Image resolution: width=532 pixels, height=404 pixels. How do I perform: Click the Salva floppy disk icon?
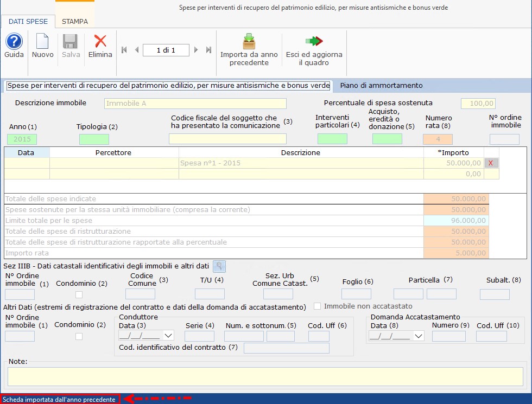point(71,42)
